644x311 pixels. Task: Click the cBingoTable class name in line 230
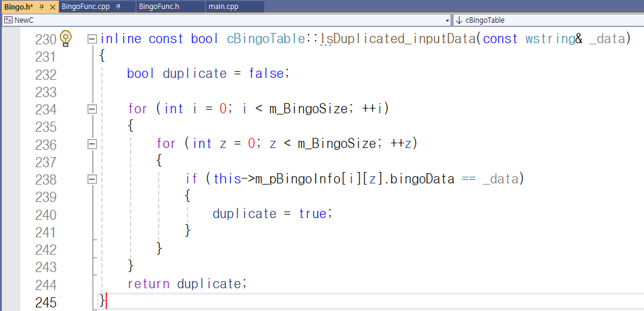[x=267, y=39]
